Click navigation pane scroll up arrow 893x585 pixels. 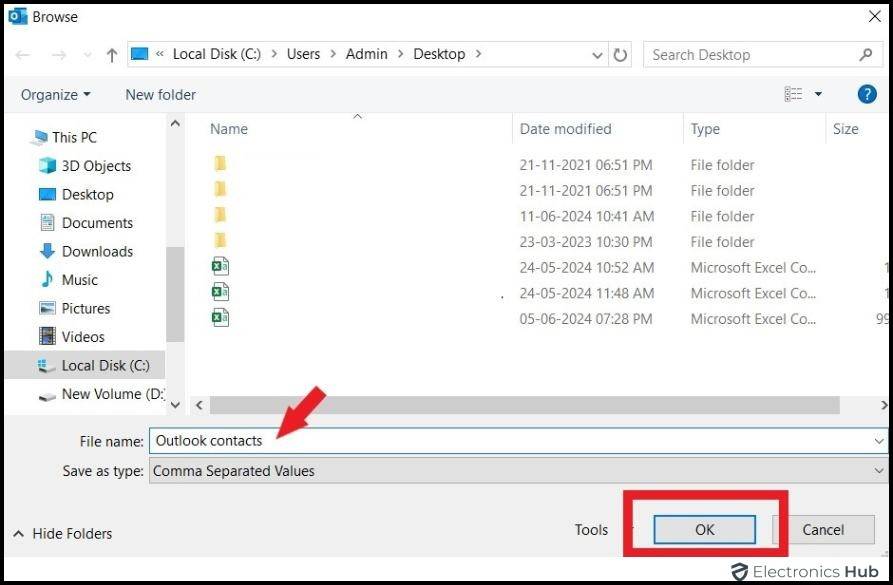(x=175, y=123)
